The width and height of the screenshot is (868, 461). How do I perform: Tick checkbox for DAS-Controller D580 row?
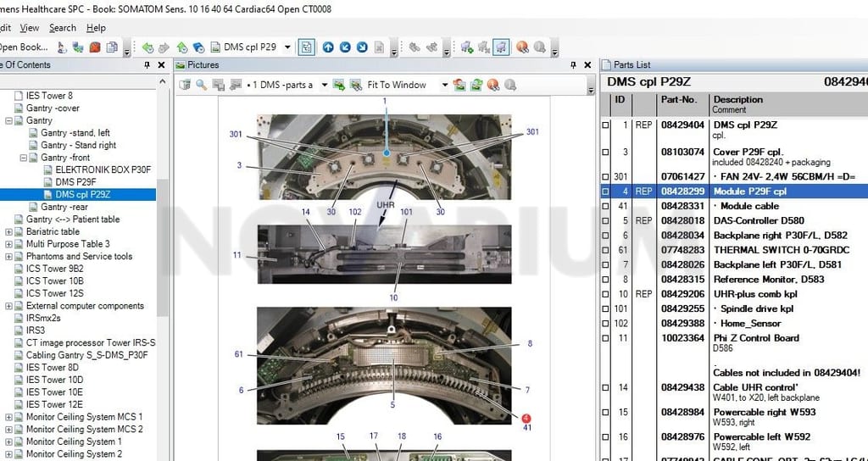tap(605, 221)
